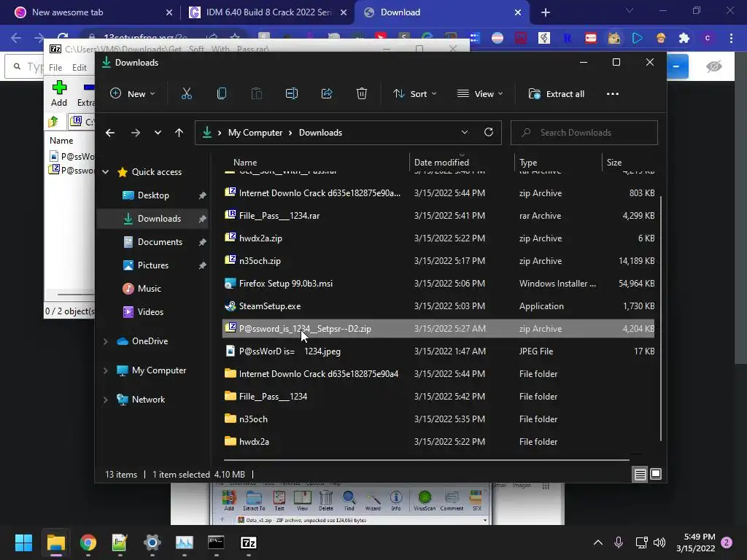The height and width of the screenshot is (560, 747).
Task: Click the vertical scrollbar of file list
Action: click(x=661, y=318)
